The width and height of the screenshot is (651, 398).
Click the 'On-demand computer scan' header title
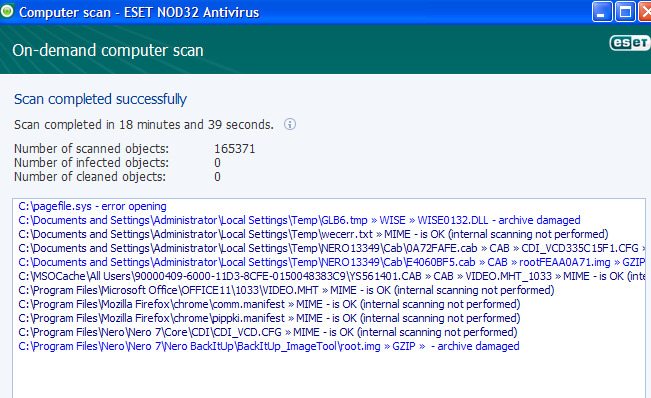(x=108, y=51)
